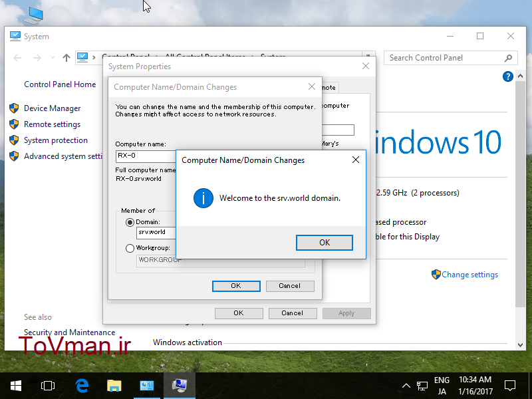Switch input language via ENG JA indicator

442,386
